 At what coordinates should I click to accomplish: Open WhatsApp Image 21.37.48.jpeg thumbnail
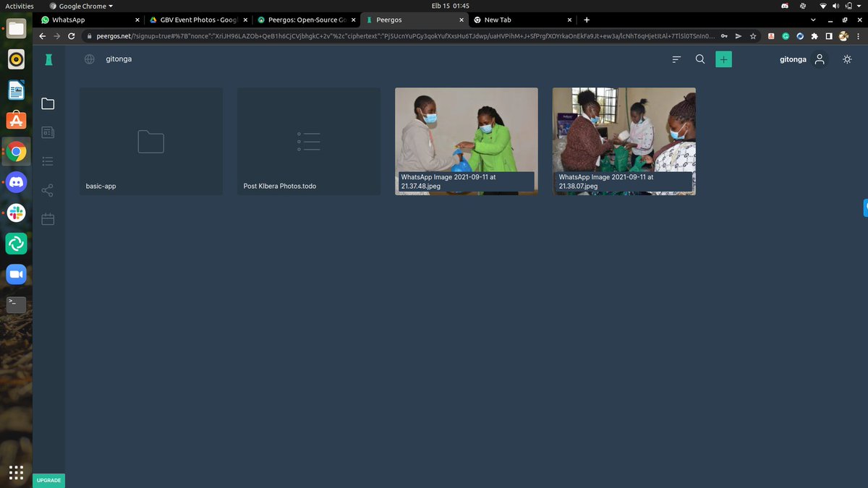pos(467,141)
